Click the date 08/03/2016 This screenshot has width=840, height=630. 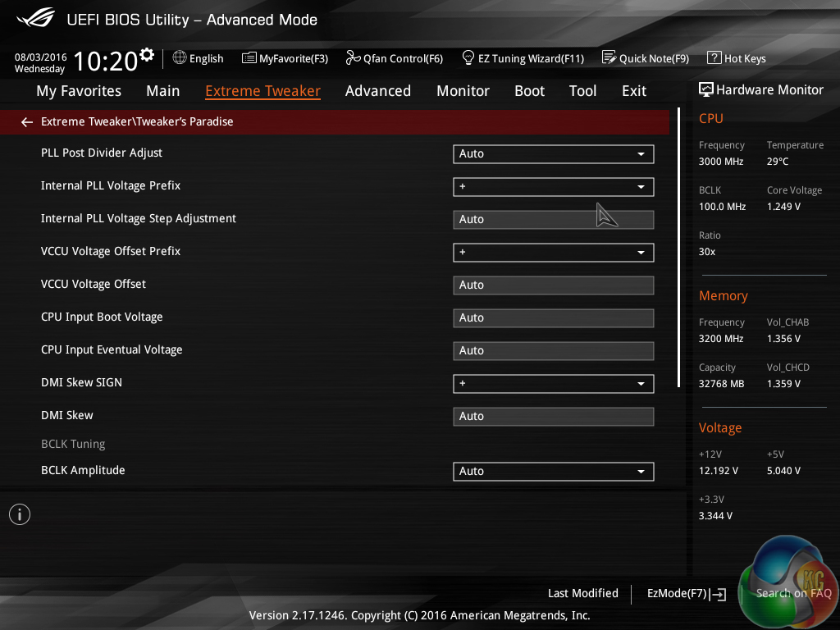point(41,57)
